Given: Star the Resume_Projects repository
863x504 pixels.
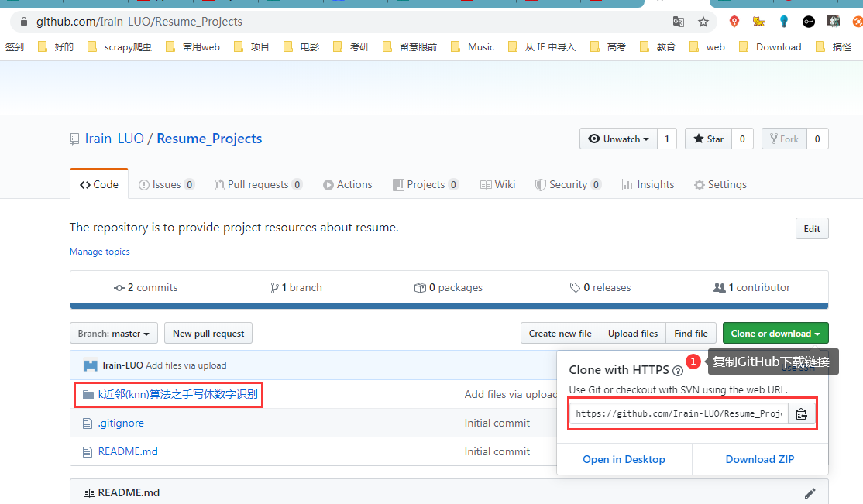Looking at the screenshot, I should pyautogui.click(x=708, y=139).
